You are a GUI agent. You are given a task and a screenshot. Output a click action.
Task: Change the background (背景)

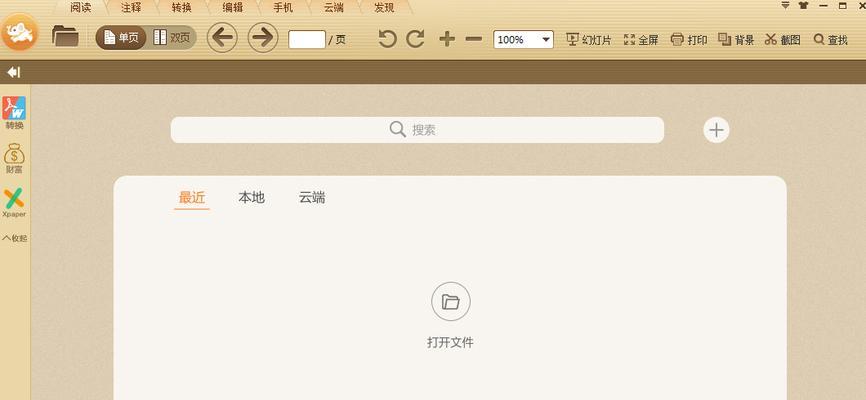(x=736, y=39)
